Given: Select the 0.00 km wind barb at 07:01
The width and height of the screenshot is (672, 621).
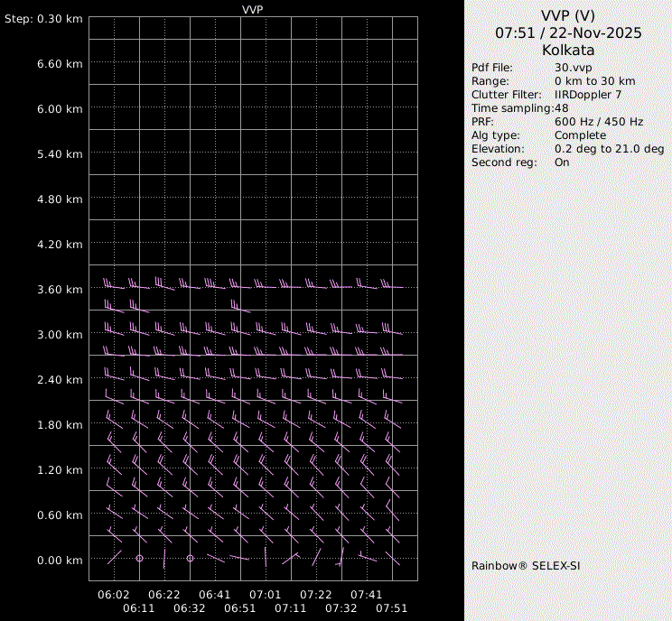Looking at the screenshot, I should [266, 556].
